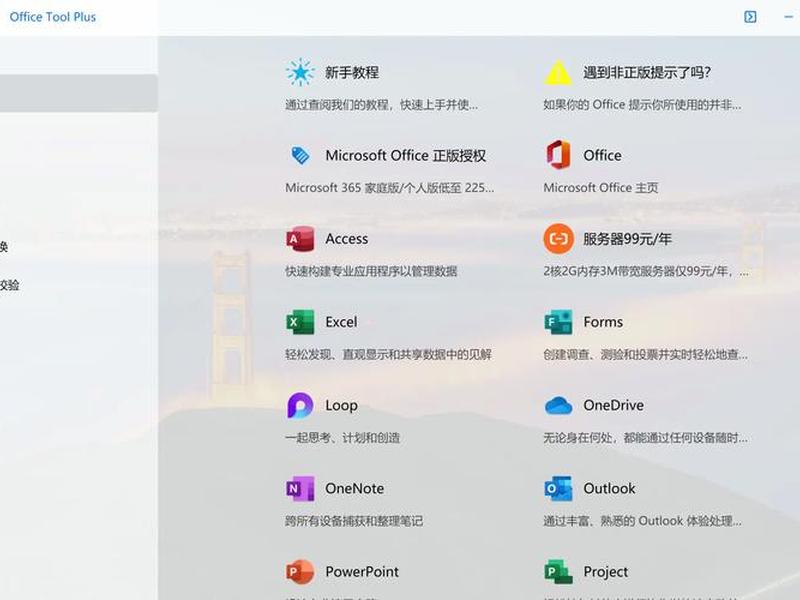Click the blue starburst 新手教程 icon

coord(300,72)
